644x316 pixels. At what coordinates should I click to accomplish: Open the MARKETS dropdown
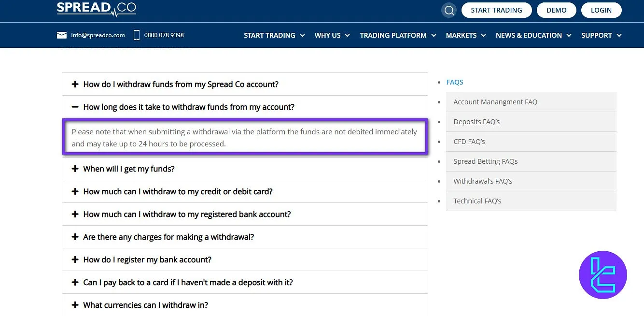point(465,35)
